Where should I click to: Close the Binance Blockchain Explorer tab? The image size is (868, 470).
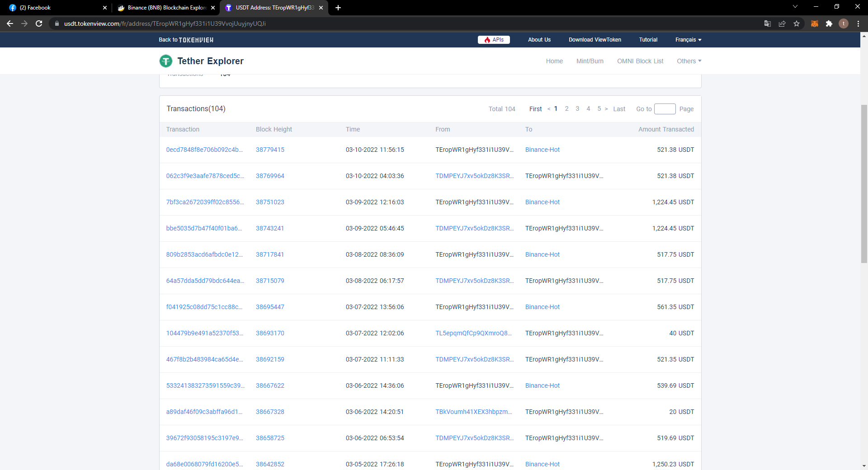(x=213, y=8)
